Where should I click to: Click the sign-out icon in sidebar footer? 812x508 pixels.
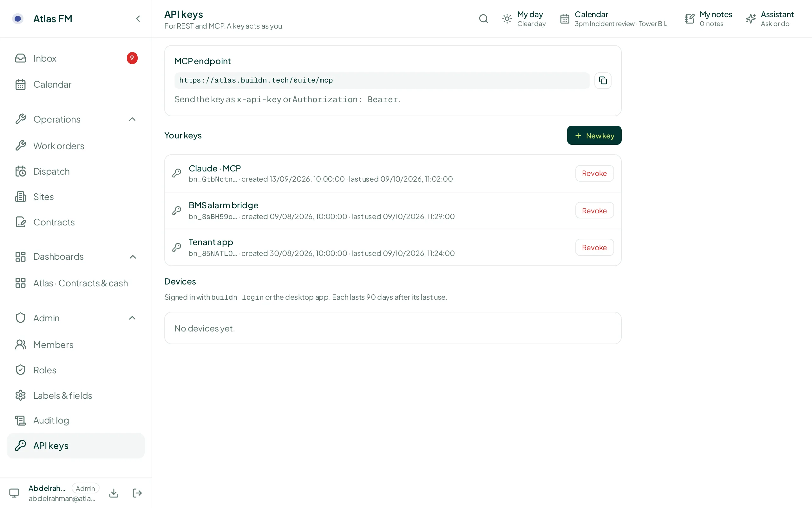[x=137, y=493]
